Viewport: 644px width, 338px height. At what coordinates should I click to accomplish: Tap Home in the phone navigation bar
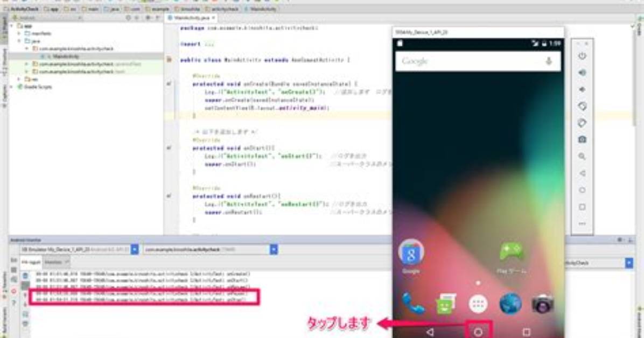pyautogui.click(x=478, y=332)
